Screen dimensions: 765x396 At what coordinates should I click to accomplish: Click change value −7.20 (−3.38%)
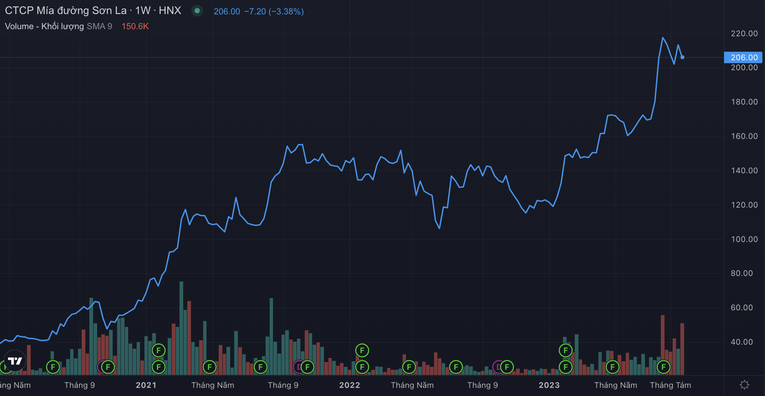(274, 11)
